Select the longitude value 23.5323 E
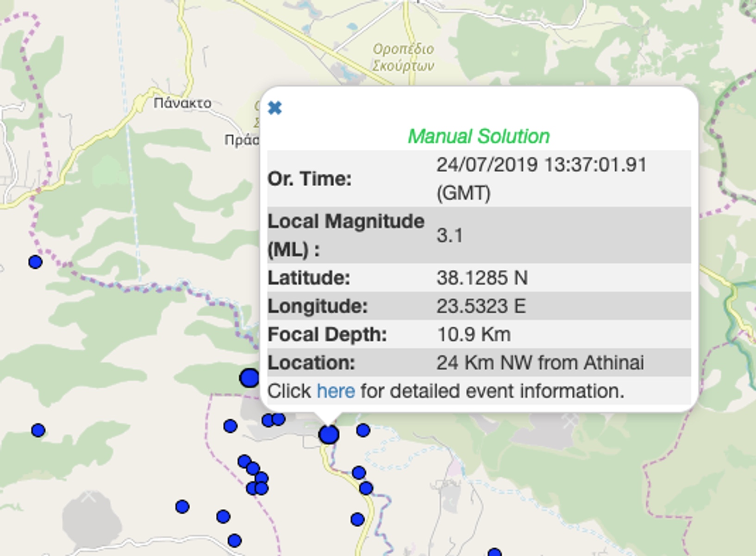The image size is (756, 556). pyautogui.click(x=481, y=306)
